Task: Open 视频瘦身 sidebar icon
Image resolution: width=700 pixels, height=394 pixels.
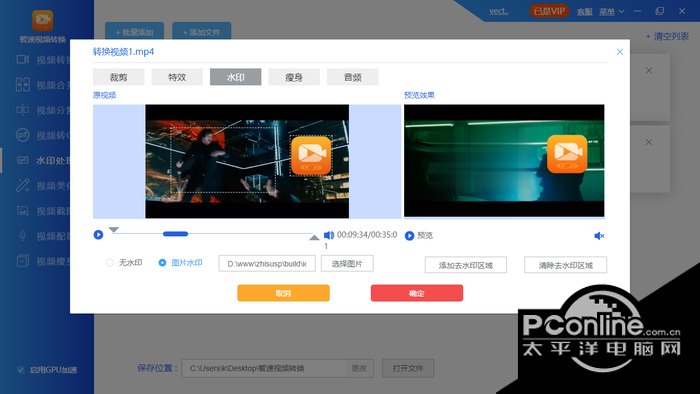Action: click(23, 261)
